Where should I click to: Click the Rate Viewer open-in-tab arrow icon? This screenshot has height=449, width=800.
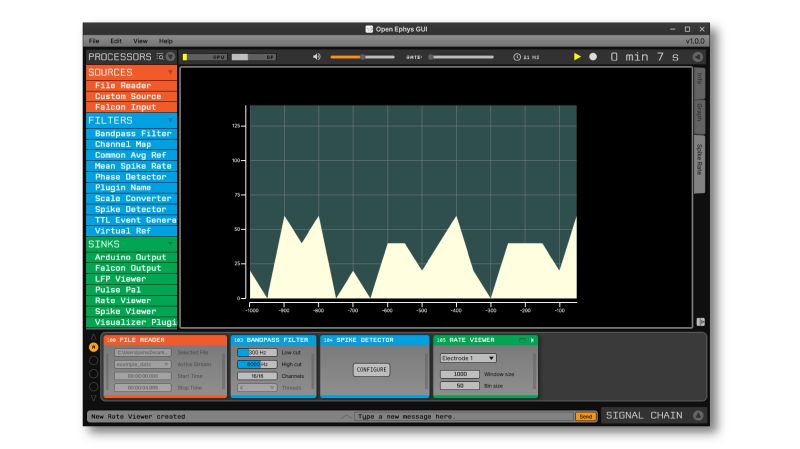532,340
